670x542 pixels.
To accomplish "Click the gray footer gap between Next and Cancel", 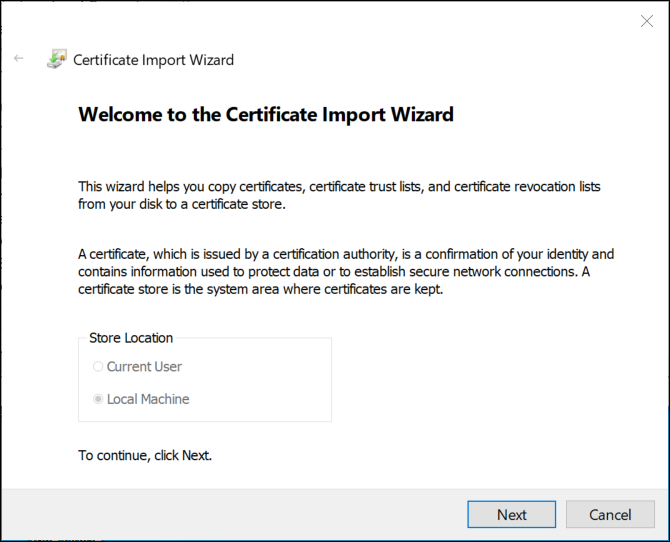I will pos(561,514).
